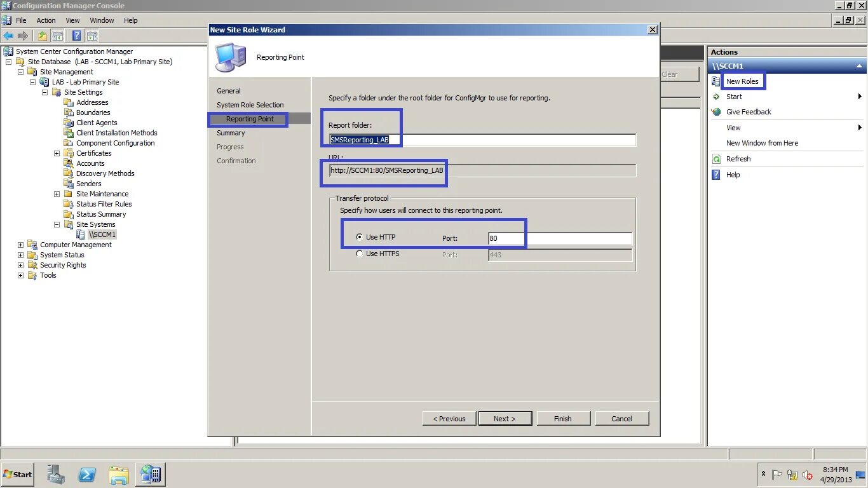Click the Discovery Methods icon in tree

click(69, 173)
